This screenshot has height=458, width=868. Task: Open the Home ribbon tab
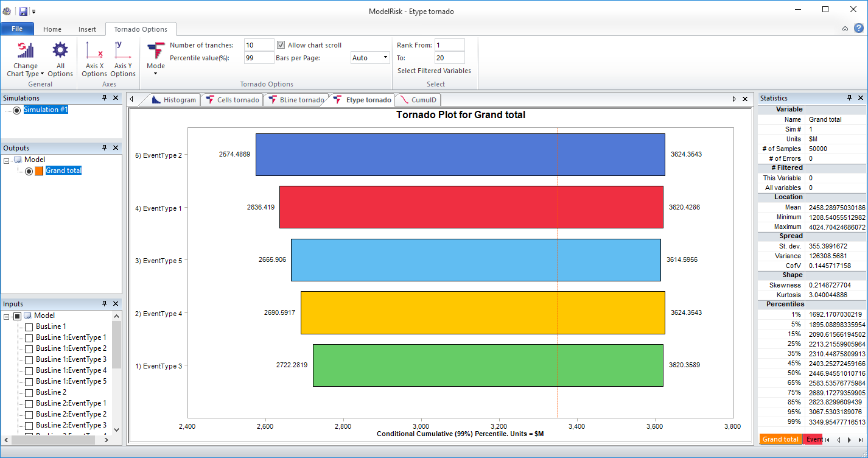52,29
